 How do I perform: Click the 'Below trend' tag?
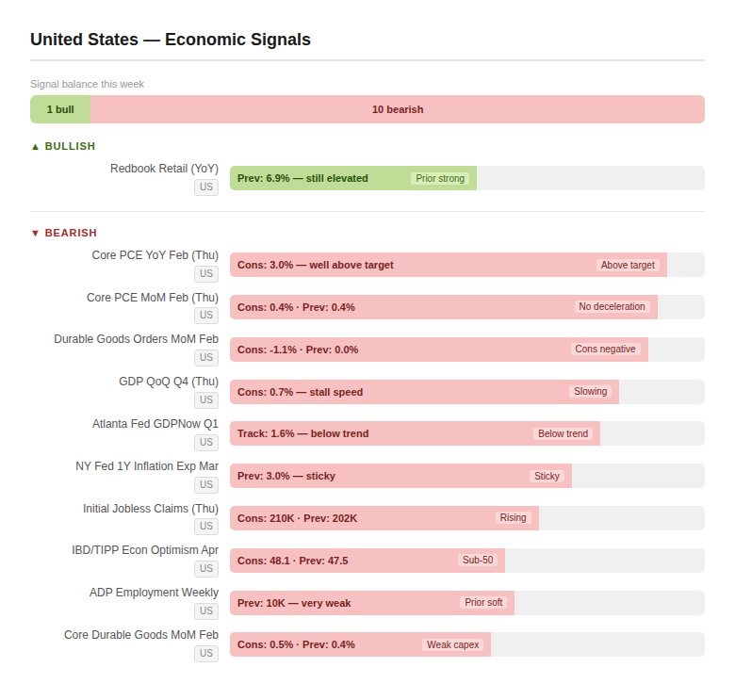click(563, 433)
